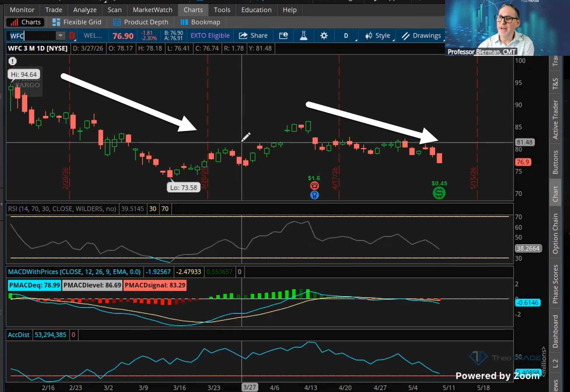Screen dimensions: 570x392
Task: Click the Hi: 94.64 price bubble
Action: click(24, 75)
